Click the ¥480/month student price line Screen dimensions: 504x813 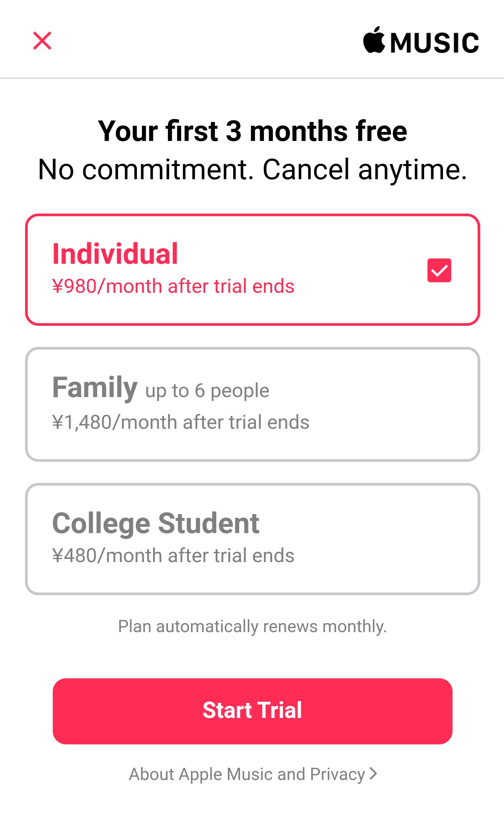[x=173, y=556]
